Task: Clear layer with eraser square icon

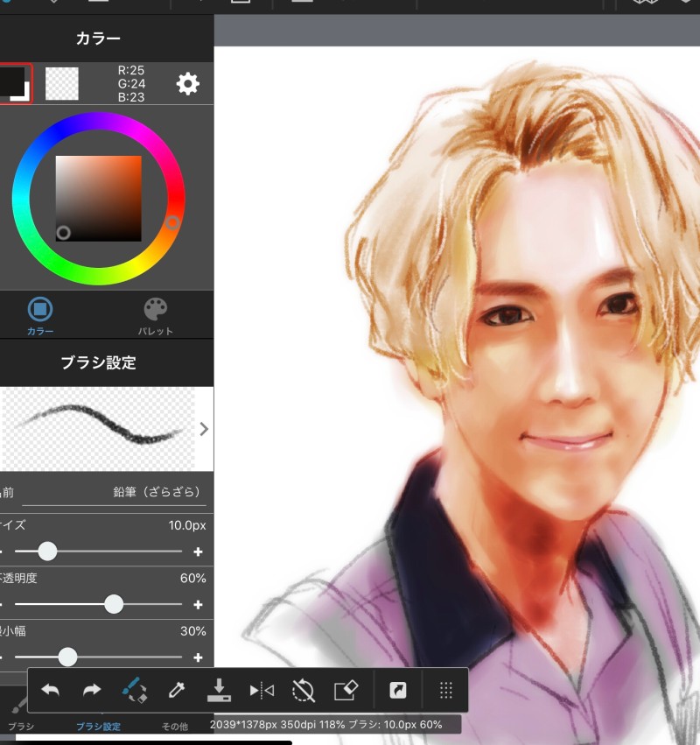Action: tap(346, 690)
